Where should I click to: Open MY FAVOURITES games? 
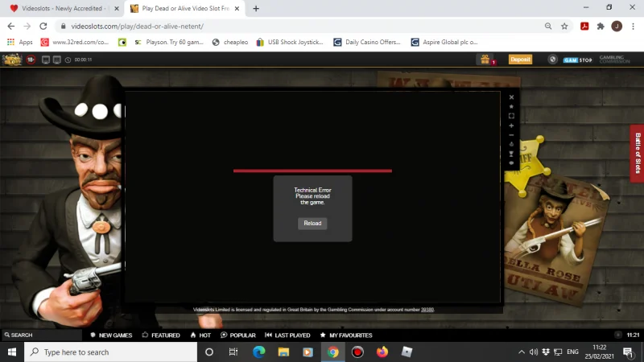[x=346, y=335]
